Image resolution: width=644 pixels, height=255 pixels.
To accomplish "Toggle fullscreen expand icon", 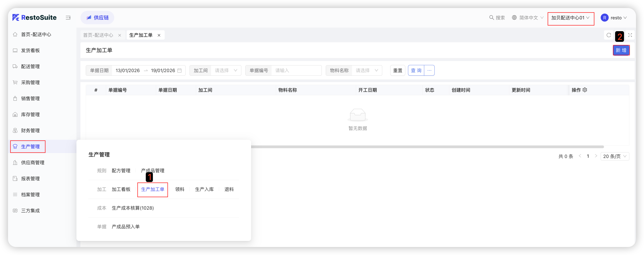I will click(x=630, y=35).
